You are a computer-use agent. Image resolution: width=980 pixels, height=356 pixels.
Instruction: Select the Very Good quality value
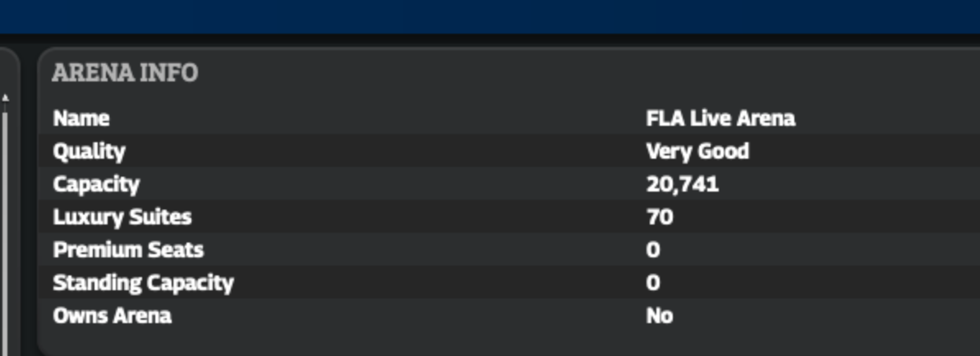pyautogui.click(x=697, y=151)
